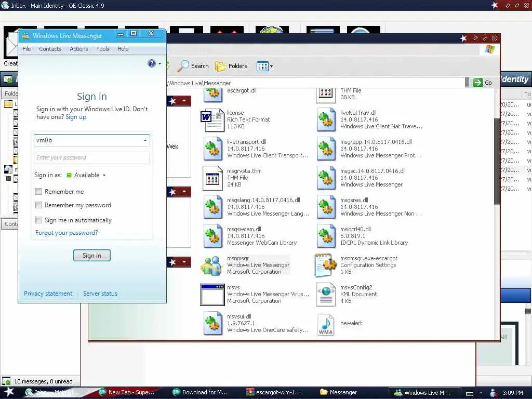Open the help icon dropdown arrow
The height and width of the screenshot is (399, 532).
click(159, 64)
